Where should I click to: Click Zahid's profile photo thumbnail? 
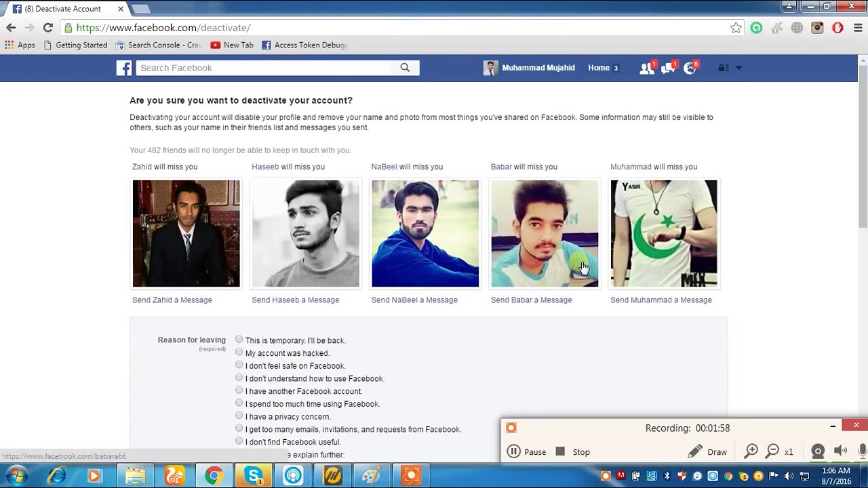[186, 233]
